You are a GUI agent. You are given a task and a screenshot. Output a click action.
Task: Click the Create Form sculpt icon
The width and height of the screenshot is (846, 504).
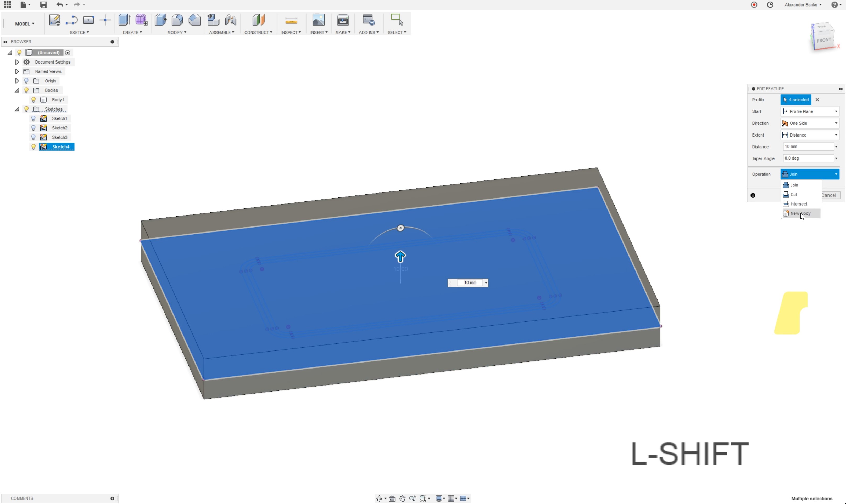point(141,20)
